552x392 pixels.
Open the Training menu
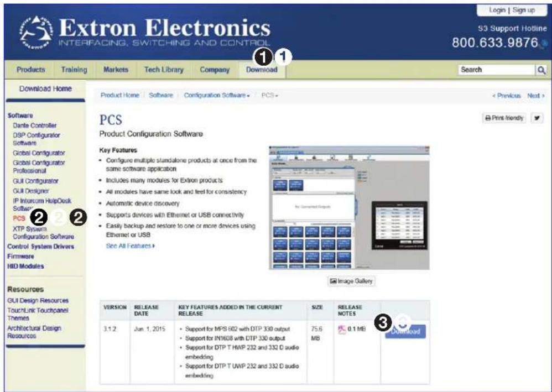click(74, 70)
